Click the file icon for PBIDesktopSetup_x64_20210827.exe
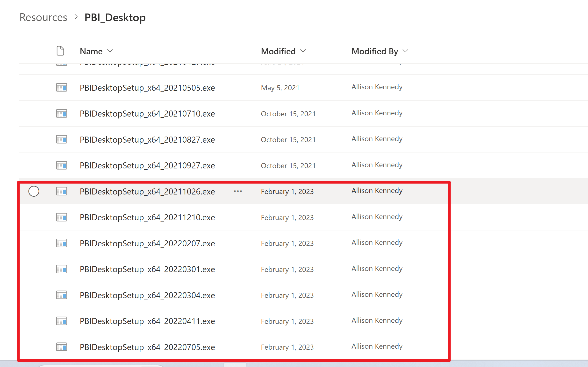This screenshot has height=367, width=588. tap(61, 139)
